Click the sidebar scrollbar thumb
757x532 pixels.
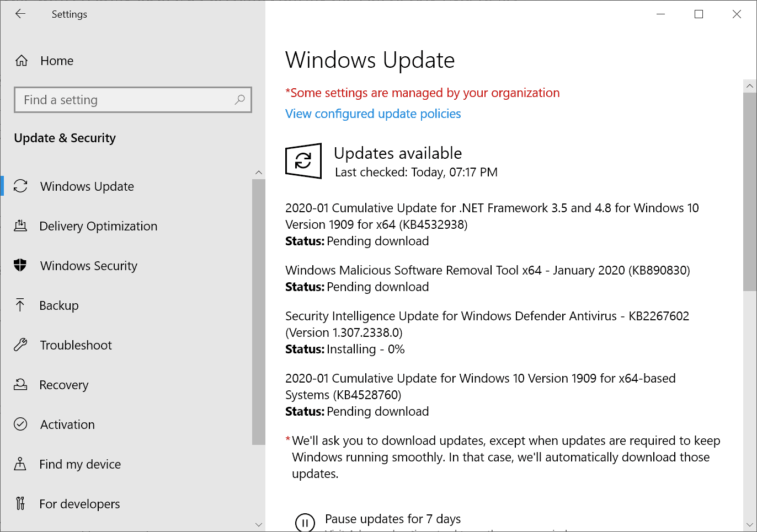pyautogui.click(x=259, y=311)
